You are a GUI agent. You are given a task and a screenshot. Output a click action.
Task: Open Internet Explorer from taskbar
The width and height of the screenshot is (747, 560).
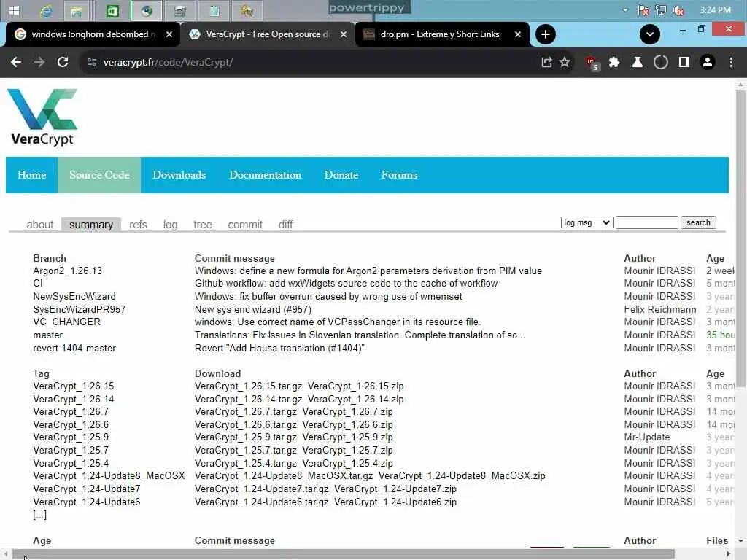pyautogui.click(x=46, y=10)
